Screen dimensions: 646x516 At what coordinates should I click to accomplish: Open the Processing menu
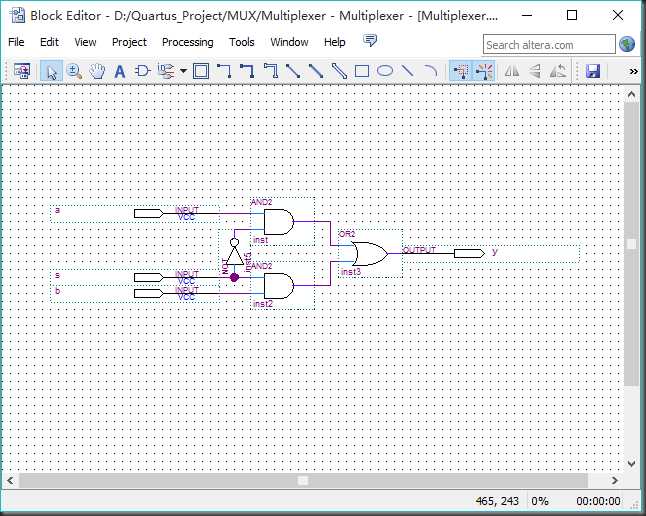click(187, 42)
